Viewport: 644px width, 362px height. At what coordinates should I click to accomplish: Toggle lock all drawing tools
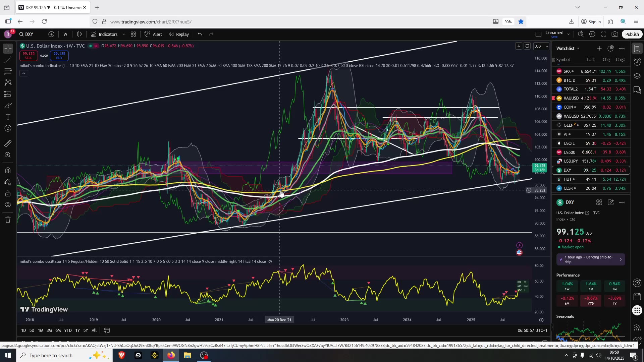tap(8, 193)
